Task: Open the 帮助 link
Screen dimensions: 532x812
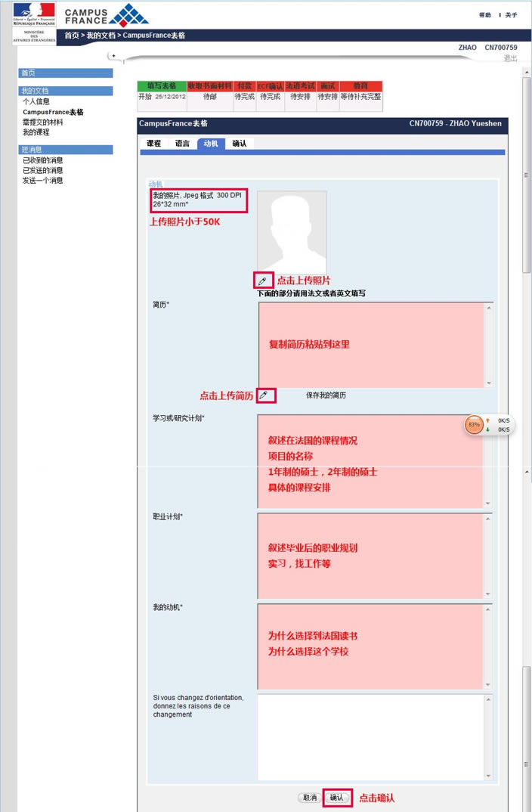Action: (485, 15)
